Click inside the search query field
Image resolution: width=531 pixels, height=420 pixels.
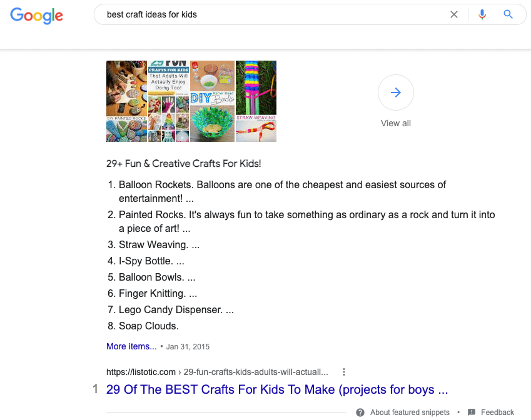(x=271, y=14)
